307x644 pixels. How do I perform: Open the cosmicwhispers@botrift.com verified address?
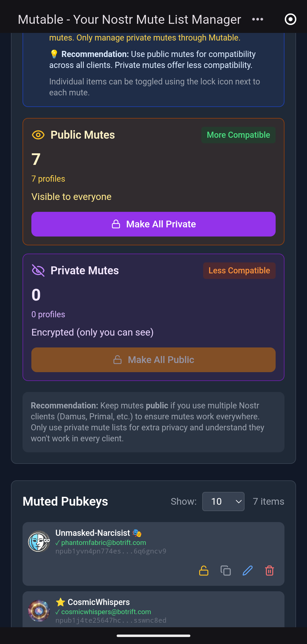coord(106,612)
